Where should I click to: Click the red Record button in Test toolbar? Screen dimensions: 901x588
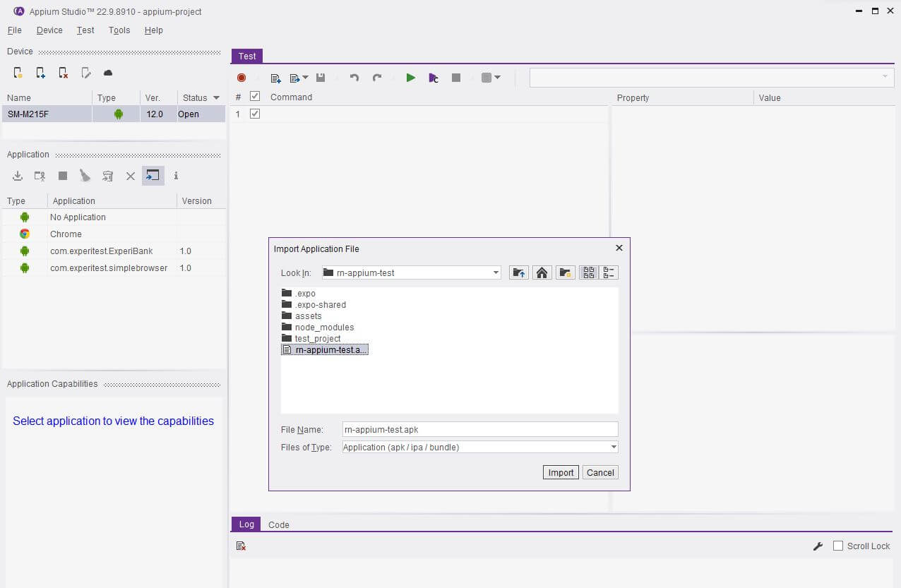point(241,78)
